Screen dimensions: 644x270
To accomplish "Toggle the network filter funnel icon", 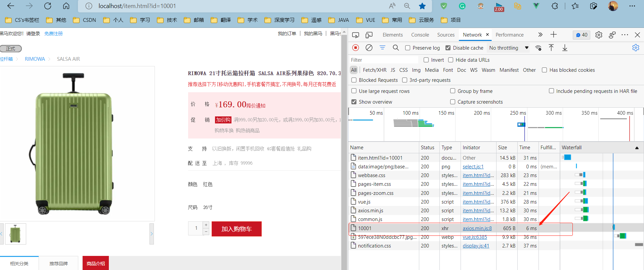I will (x=382, y=48).
